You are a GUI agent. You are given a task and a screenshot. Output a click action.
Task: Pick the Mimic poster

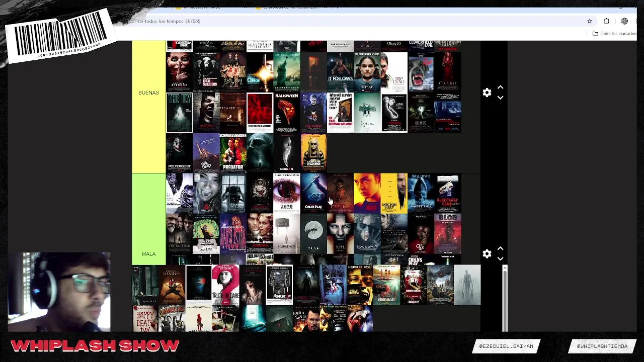[421, 113]
